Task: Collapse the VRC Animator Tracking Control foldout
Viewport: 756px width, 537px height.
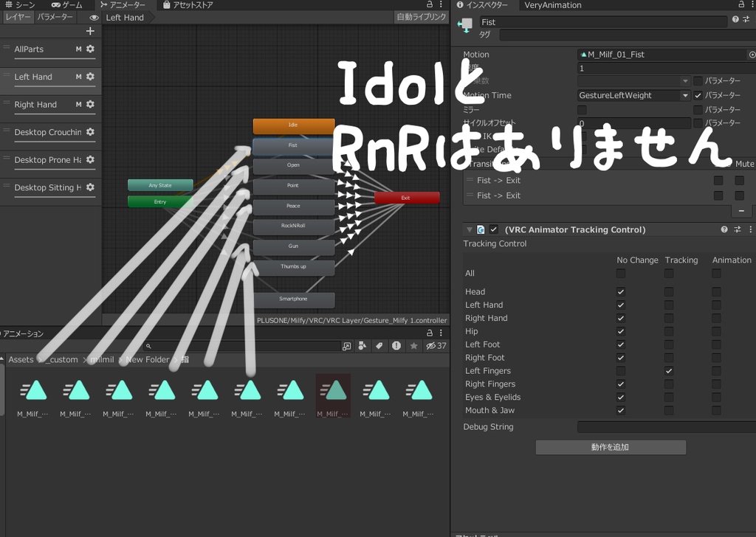Action: (x=469, y=229)
